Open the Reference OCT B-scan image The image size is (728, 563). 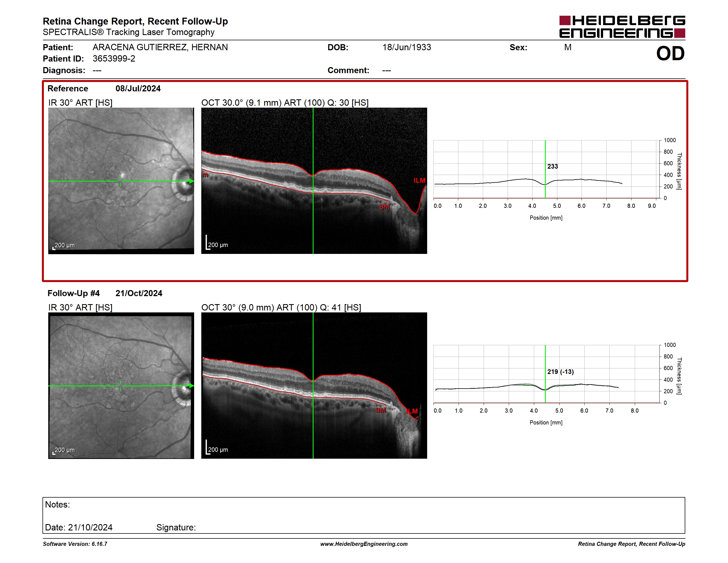coord(314,180)
